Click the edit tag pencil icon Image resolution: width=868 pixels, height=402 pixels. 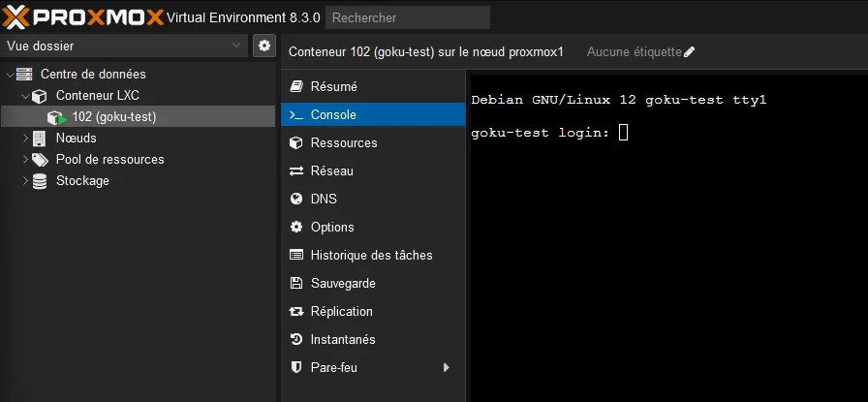(x=689, y=52)
